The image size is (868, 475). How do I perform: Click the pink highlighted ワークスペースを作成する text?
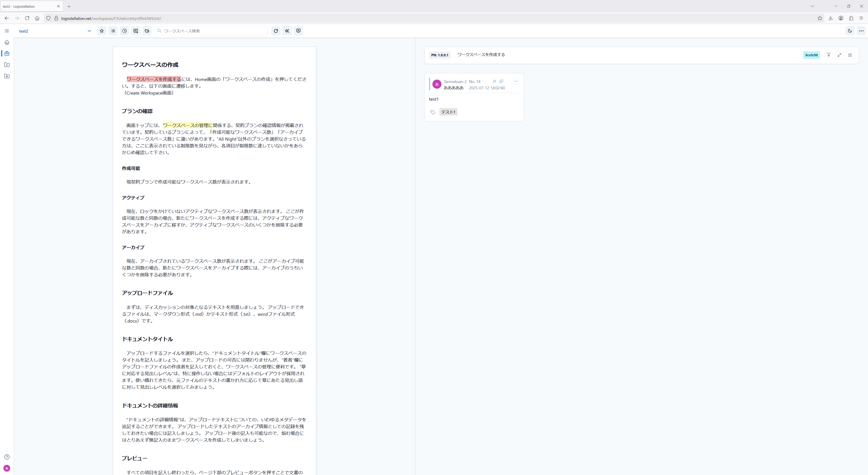[154, 79]
